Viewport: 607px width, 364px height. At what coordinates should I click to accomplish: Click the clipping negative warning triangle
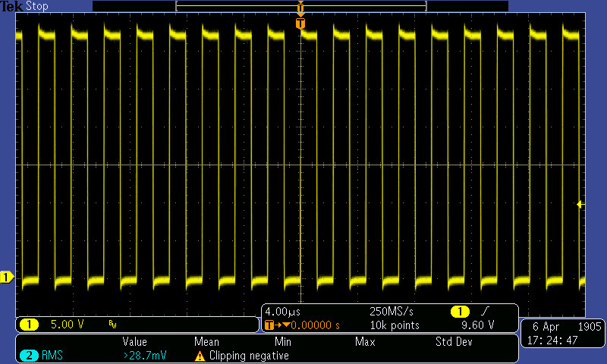(200, 356)
